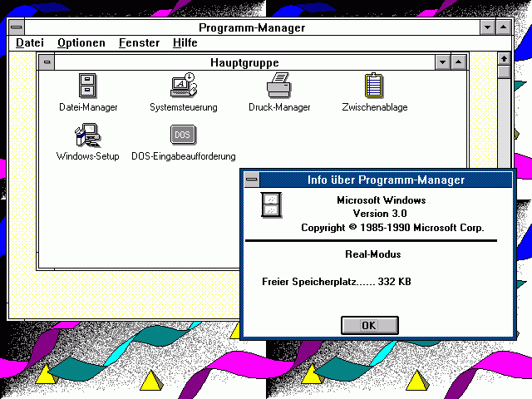The width and height of the screenshot is (532, 399).
Task: Click the Info über Programm-Manager title bar
Action: tap(386, 180)
